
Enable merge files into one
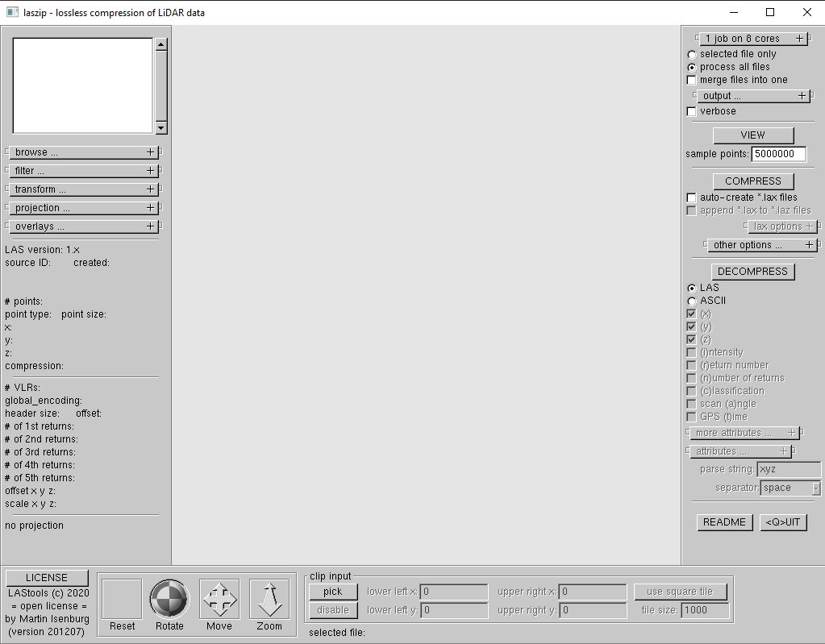691,80
